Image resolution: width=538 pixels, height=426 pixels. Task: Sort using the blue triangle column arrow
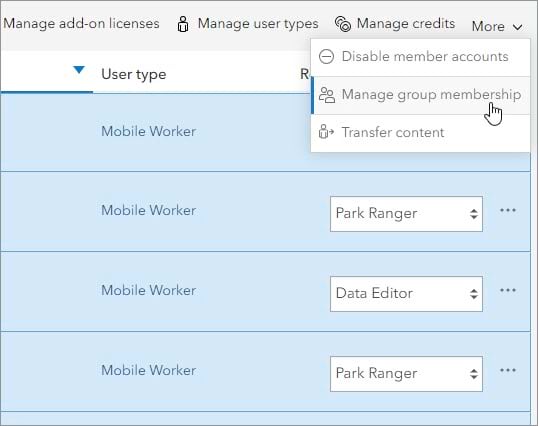pos(79,70)
